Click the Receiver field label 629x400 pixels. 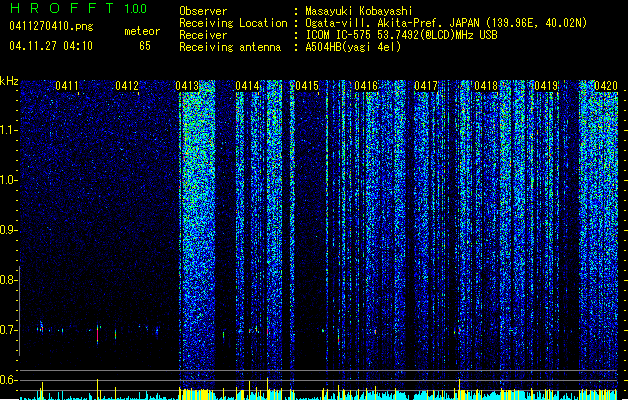[203, 35]
